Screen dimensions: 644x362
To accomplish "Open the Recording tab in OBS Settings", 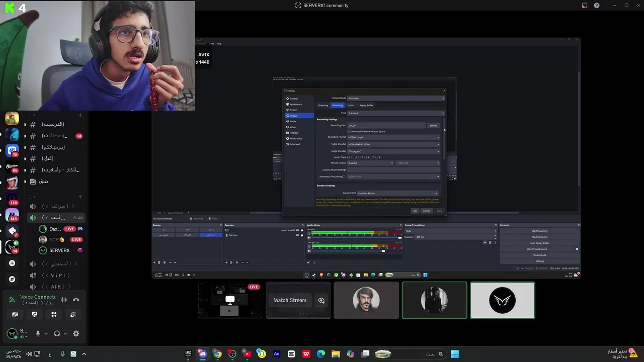I will (337, 105).
